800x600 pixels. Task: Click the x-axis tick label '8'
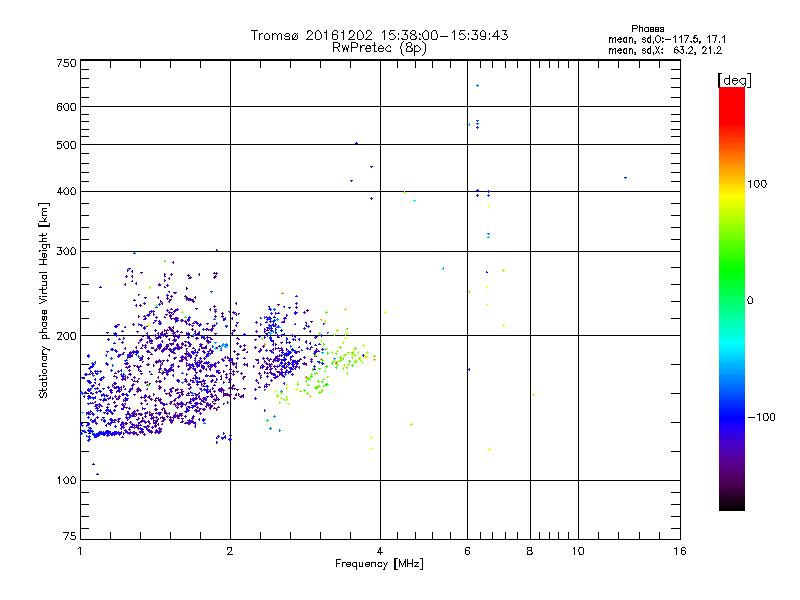point(530,551)
